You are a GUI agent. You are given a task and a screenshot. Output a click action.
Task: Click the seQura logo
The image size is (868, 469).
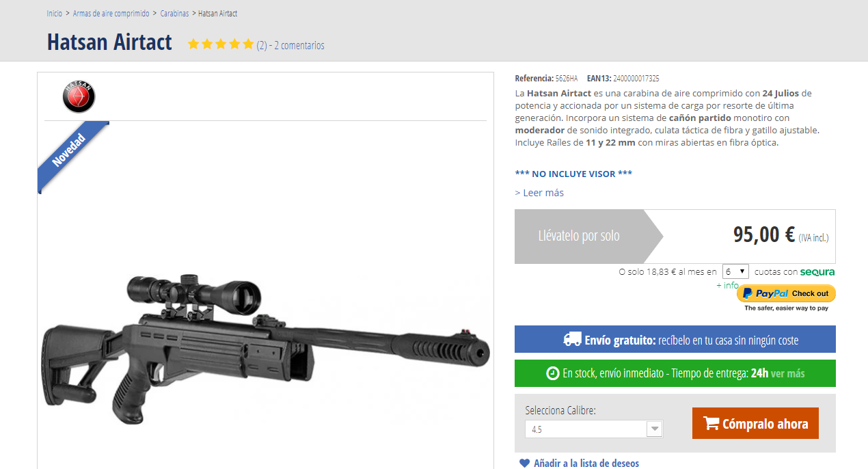click(817, 272)
